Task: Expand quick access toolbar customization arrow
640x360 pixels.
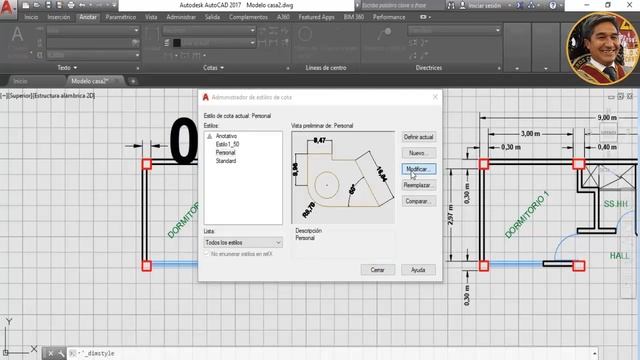Action: (114, 5)
